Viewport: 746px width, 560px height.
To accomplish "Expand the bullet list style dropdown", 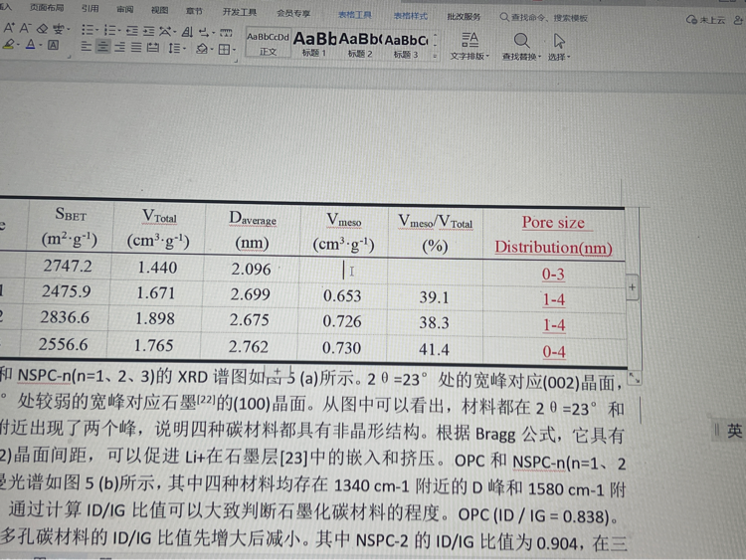I will [x=96, y=31].
